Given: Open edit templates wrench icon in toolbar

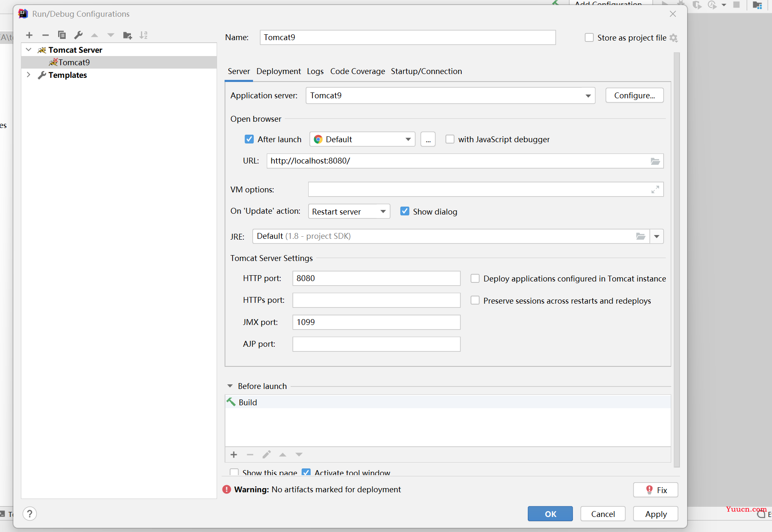Looking at the screenshot, I should coord(78,35).
